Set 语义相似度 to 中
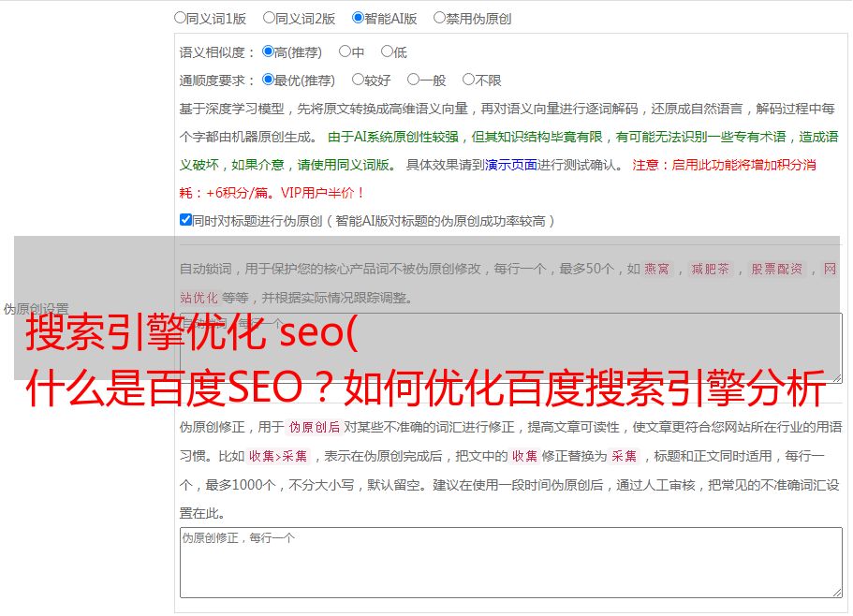 [345, 51]
